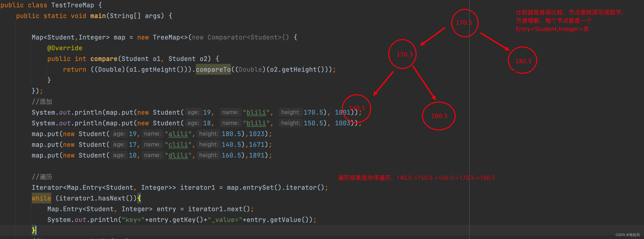Click map.entrySet().iterator() expression
This screenshot has height=239, width=644.
(x=276, y=188)
